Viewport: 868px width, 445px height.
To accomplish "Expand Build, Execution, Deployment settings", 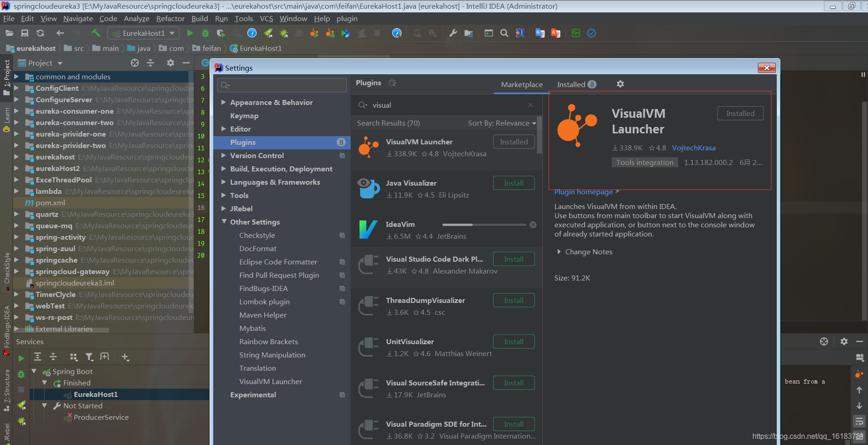I will pos(224,169).
